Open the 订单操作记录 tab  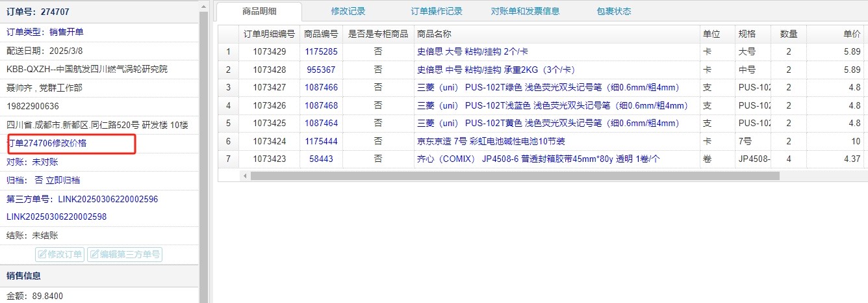pyautogui.click(x=437, y=11)
